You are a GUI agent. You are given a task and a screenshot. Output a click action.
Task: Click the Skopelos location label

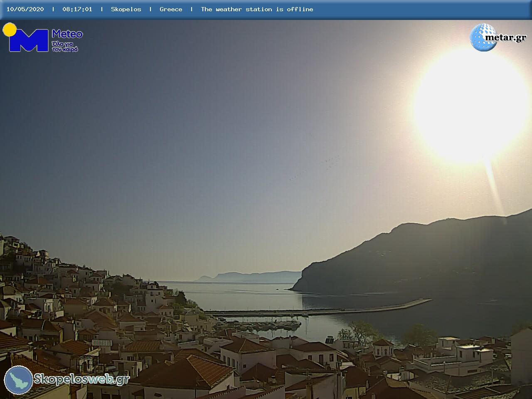(x=126, y=9)
